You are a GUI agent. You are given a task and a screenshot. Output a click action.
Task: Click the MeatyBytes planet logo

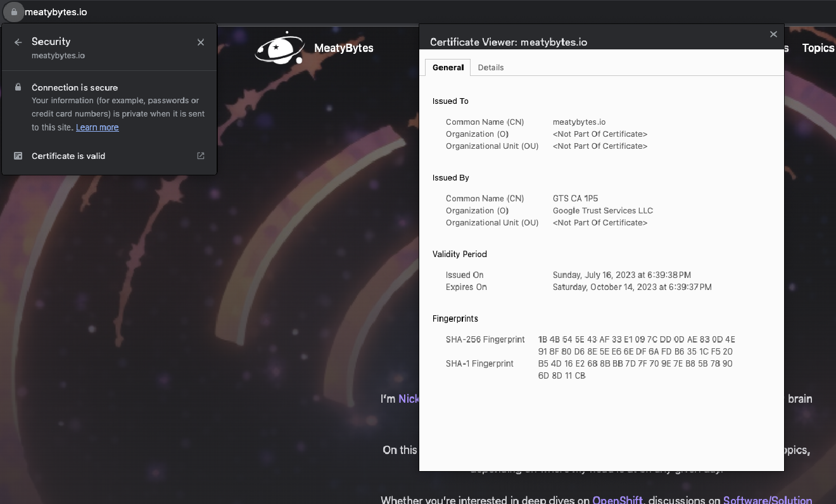coord(280,47)
